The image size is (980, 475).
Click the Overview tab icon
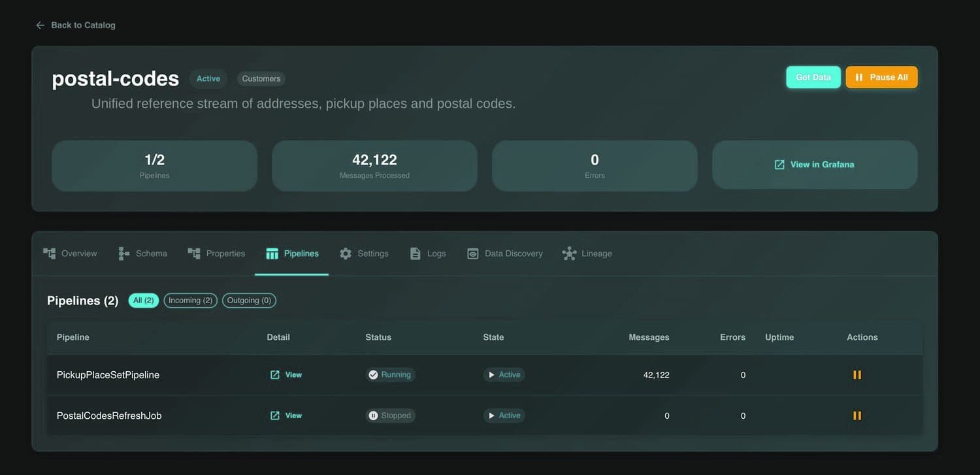point(49,254)
